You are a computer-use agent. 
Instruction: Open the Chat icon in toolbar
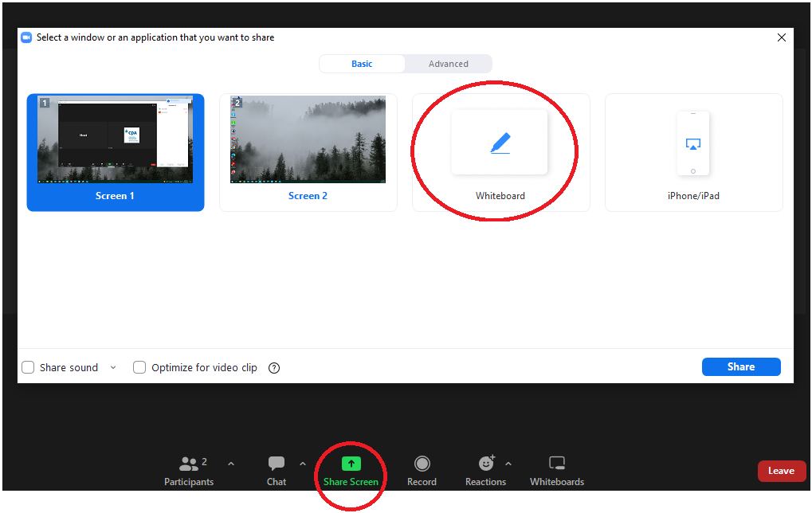click(x=277, y=464)
